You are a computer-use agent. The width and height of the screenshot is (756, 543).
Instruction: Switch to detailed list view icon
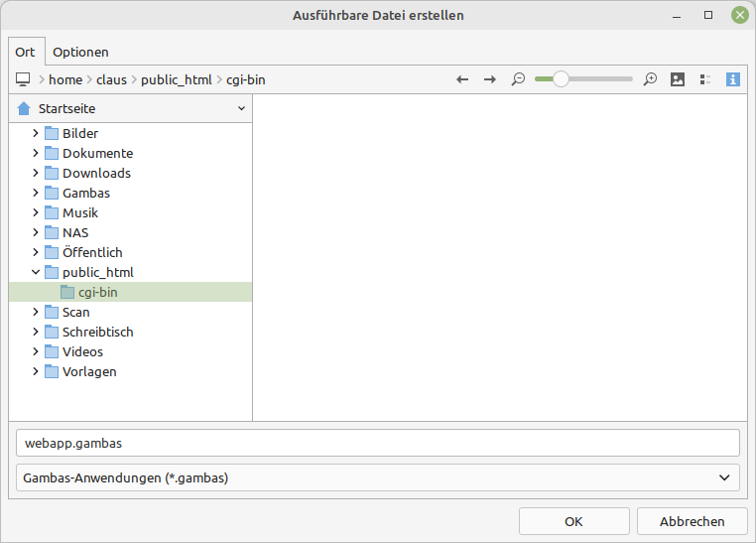(705, 79)
